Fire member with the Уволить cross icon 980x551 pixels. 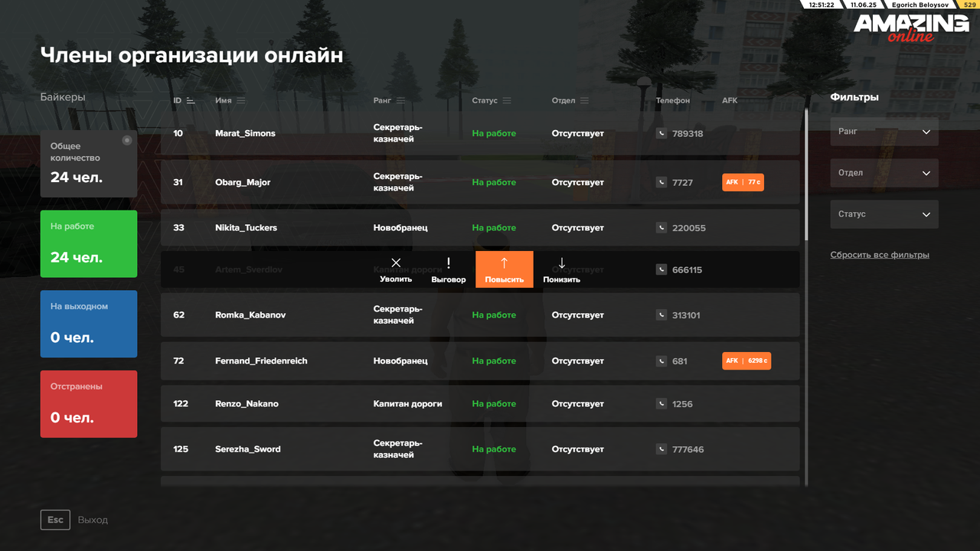coord(396,262)
